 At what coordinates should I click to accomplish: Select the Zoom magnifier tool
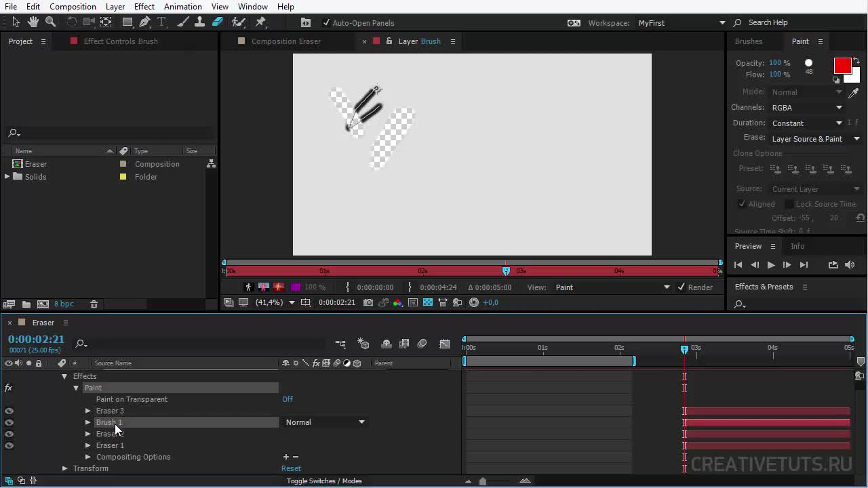50,22
